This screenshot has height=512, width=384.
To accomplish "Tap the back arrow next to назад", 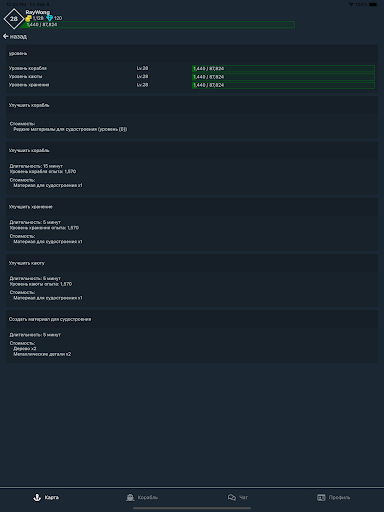I will tap(5, 36).
